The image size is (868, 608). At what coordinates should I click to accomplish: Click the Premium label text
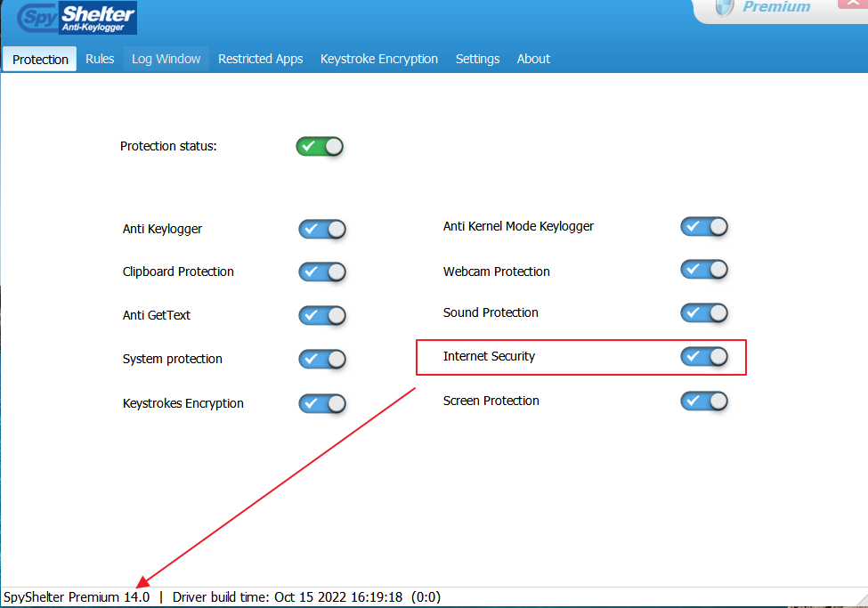pyautogui.click(x=776, y=6)
